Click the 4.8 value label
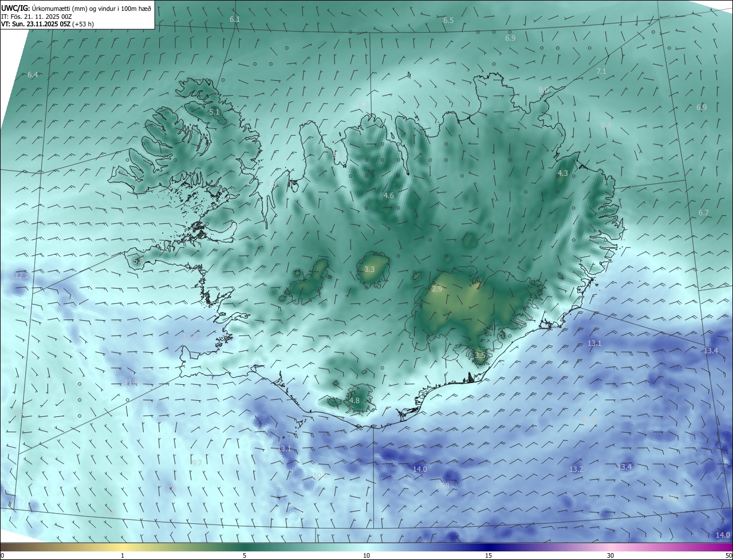Image resolution: width=733 pixels, height=560 pixels. tap(354, 401)
